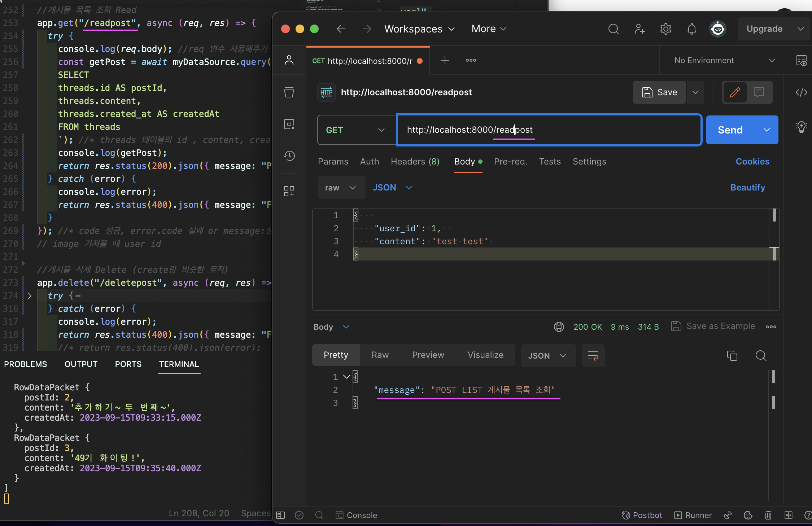Viewport: 812px width, 526px height.
Task: Switch to edit mode pencil toggle
Action: (x=735, y=92)
